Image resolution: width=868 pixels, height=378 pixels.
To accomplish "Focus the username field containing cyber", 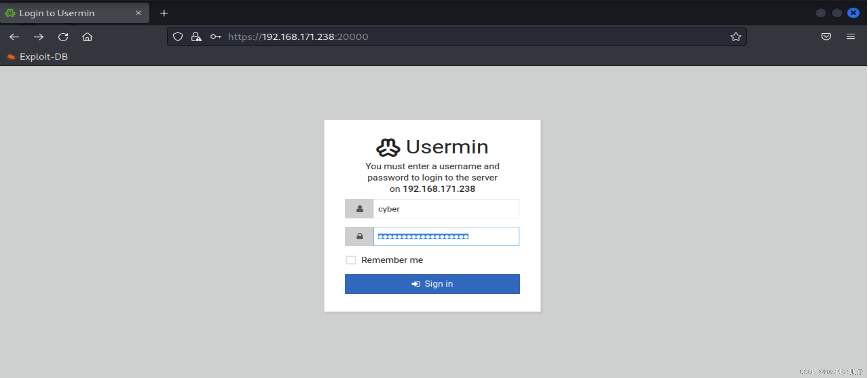I will [446, 209].
